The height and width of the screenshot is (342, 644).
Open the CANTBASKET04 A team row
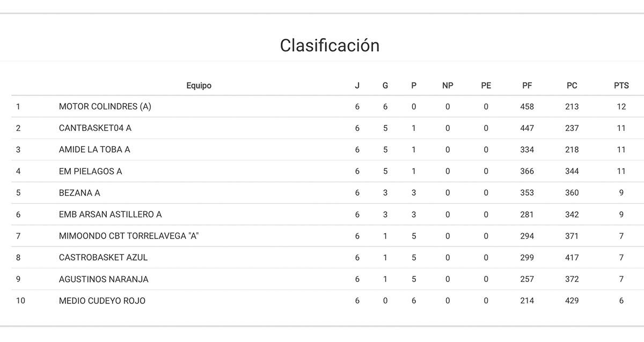[x=95, y=128]
